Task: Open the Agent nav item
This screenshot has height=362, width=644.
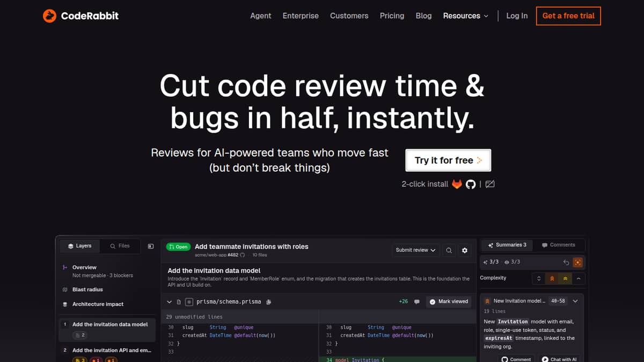Action: pyautogui.click(x=261, y=16)
